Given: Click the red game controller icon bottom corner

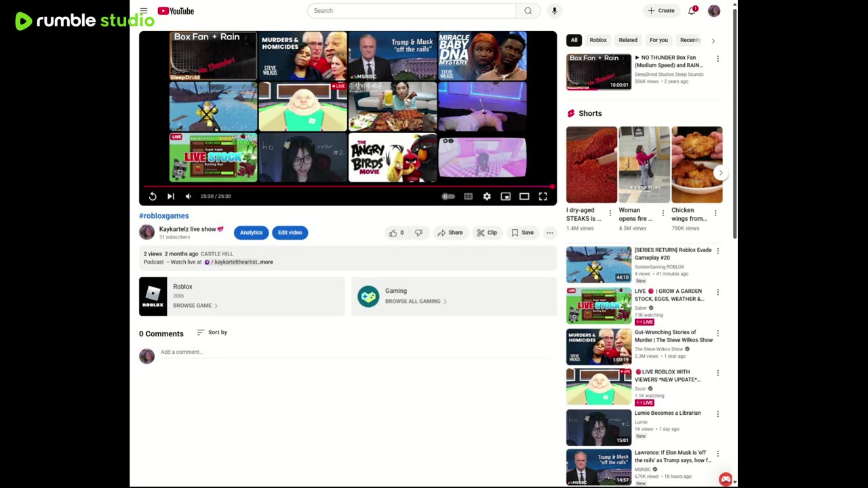Looking at the screenshot, I should [x=726, y=479].
